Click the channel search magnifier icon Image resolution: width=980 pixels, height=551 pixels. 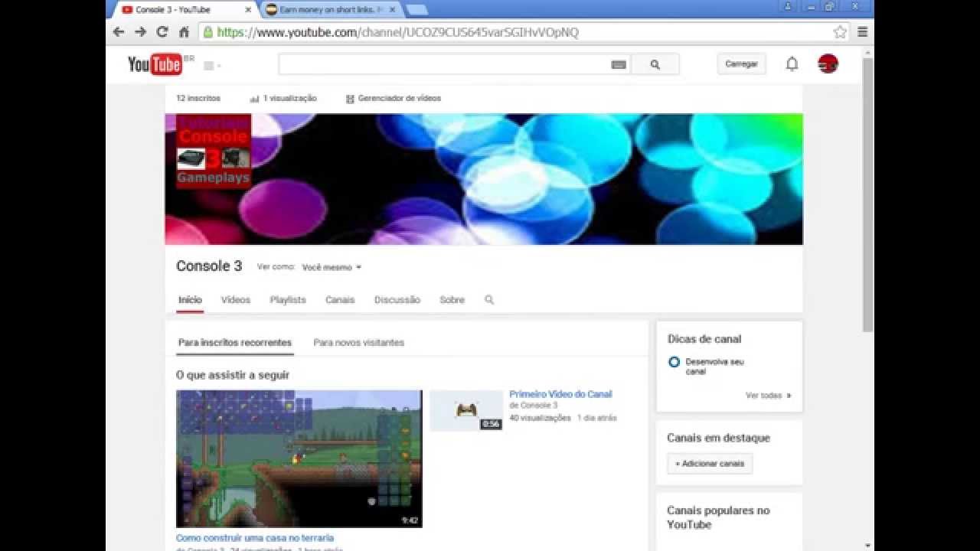pyautogui.click(x=489, y=300)
